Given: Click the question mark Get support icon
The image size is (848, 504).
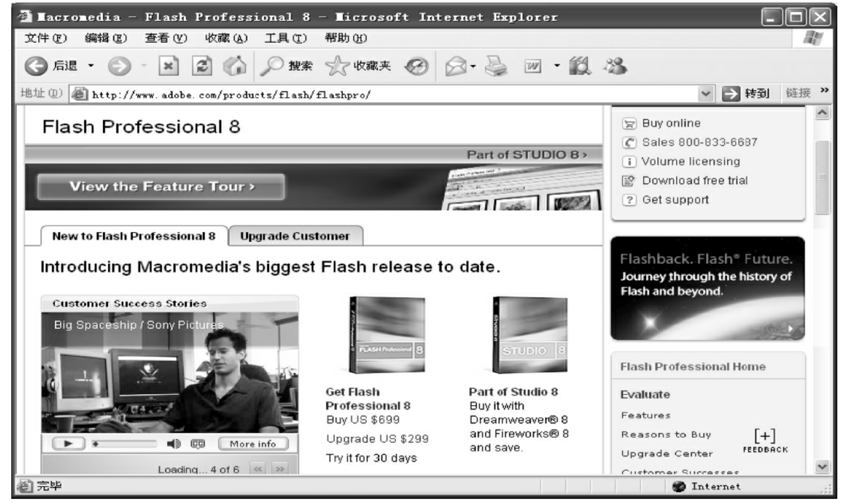Looking at the screenshot, I should click(629, 200).
